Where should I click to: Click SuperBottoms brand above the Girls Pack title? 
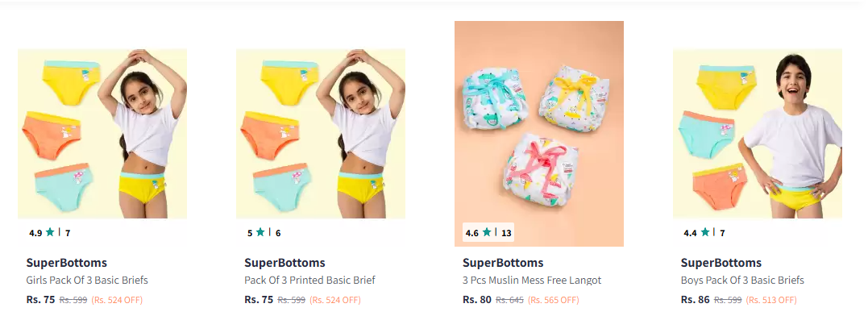click(66, 263)
